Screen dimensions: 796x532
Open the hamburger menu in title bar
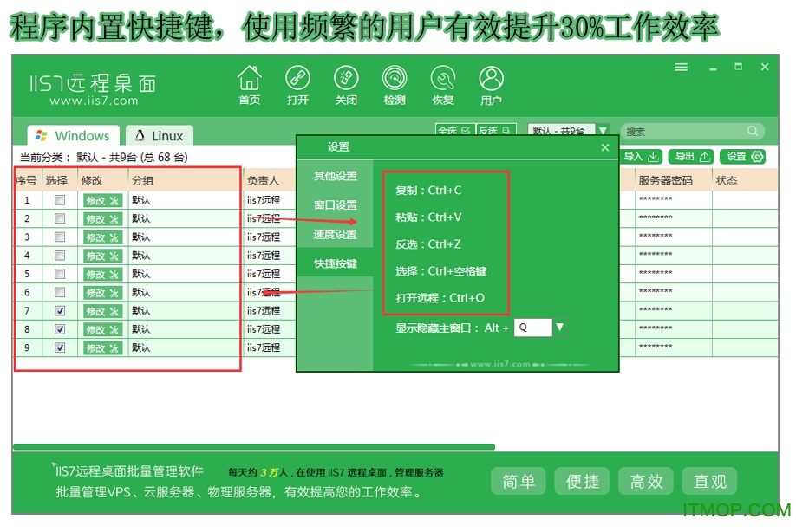point(682,68)
